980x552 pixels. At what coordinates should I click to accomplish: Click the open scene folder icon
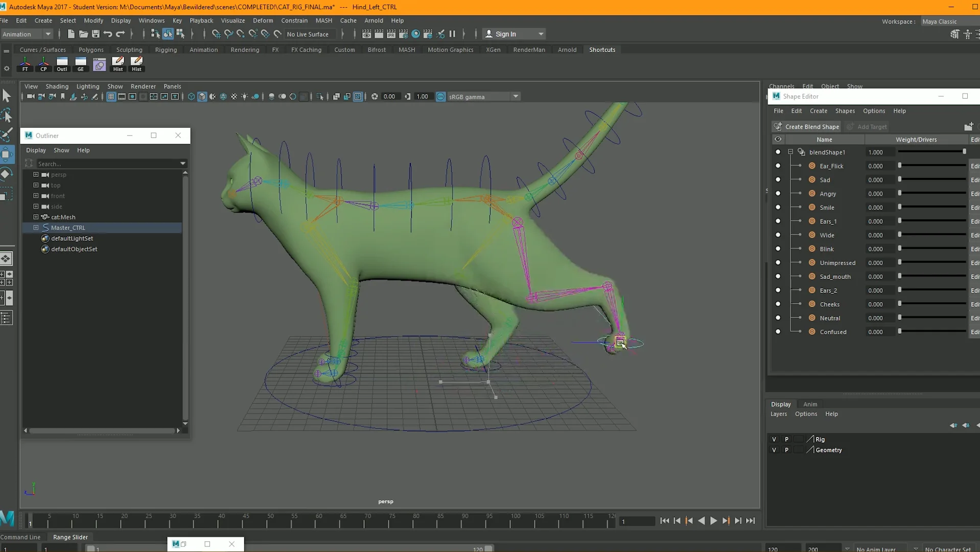pos(83,34)
